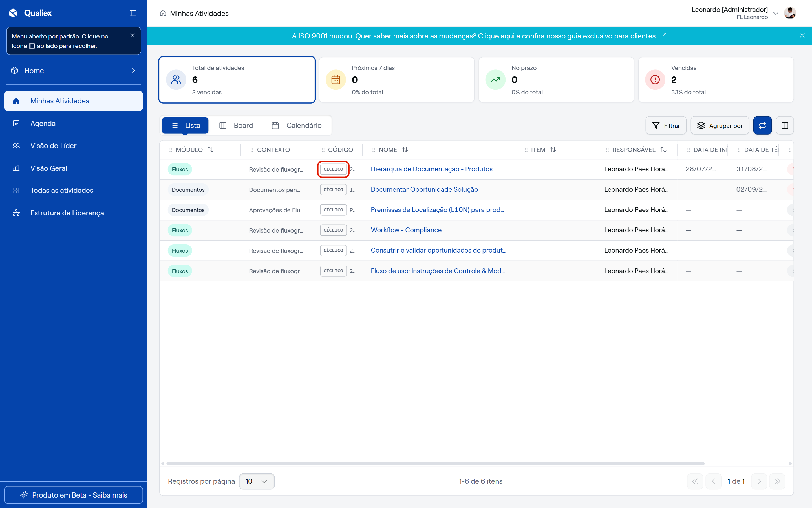Go to the next page arrow
Image resolution: width=812 pixels, height=508 pixels.
click(759, 481)
